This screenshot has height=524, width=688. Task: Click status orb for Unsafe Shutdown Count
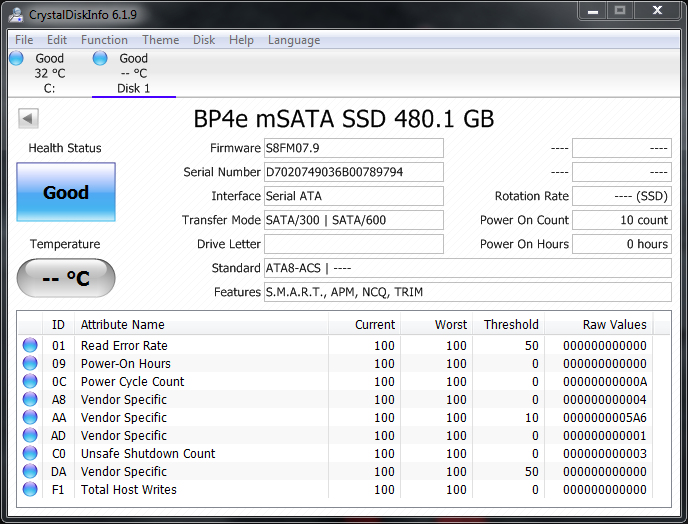pos(30,454)
